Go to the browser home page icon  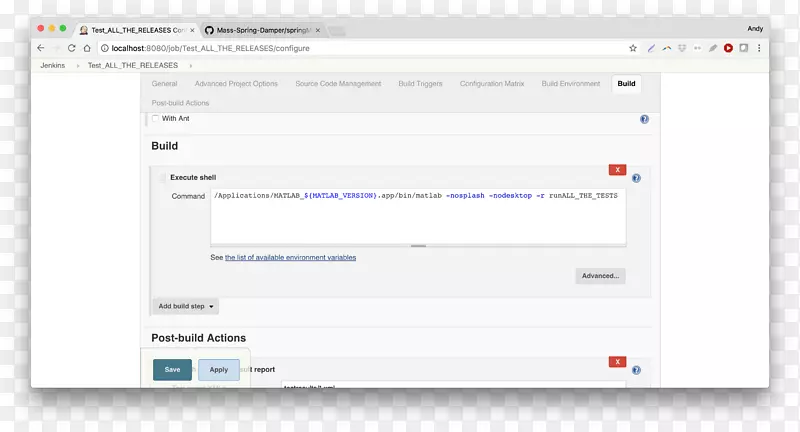pos(88,48)
